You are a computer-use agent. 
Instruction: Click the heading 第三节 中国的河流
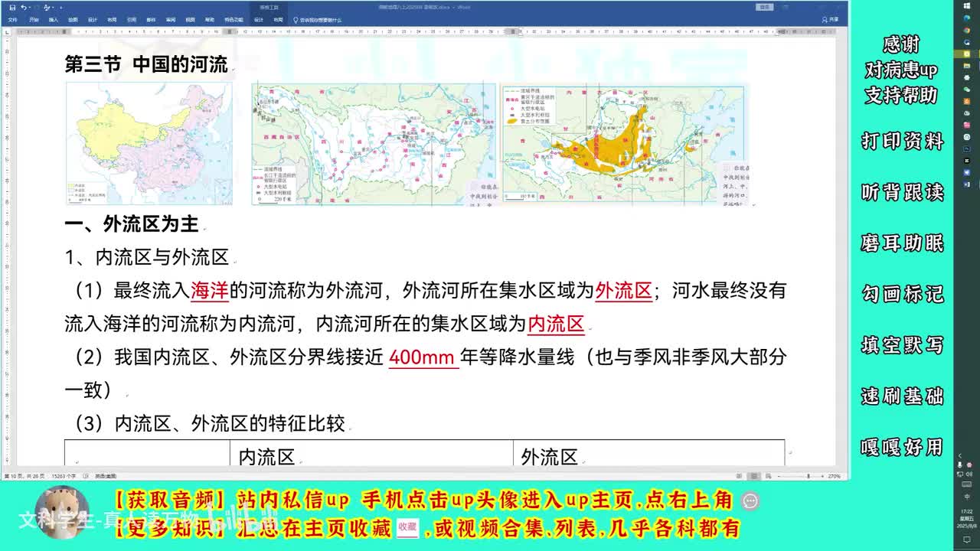[146, 64]
